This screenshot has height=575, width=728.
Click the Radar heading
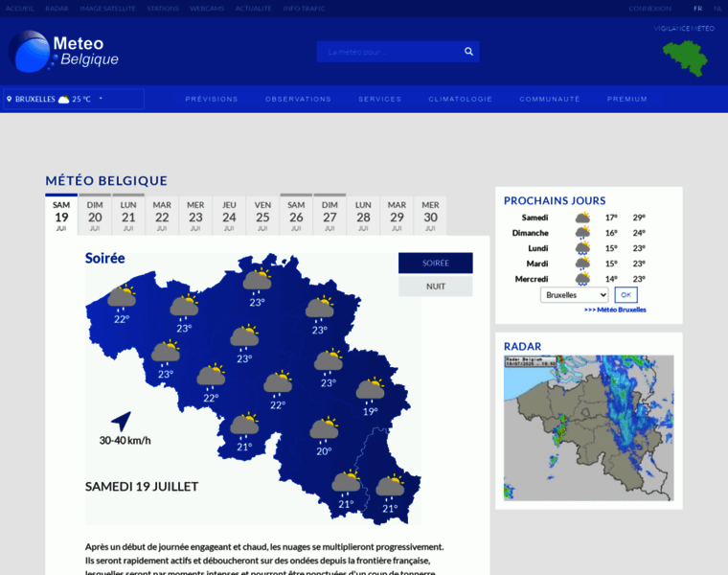522,347
